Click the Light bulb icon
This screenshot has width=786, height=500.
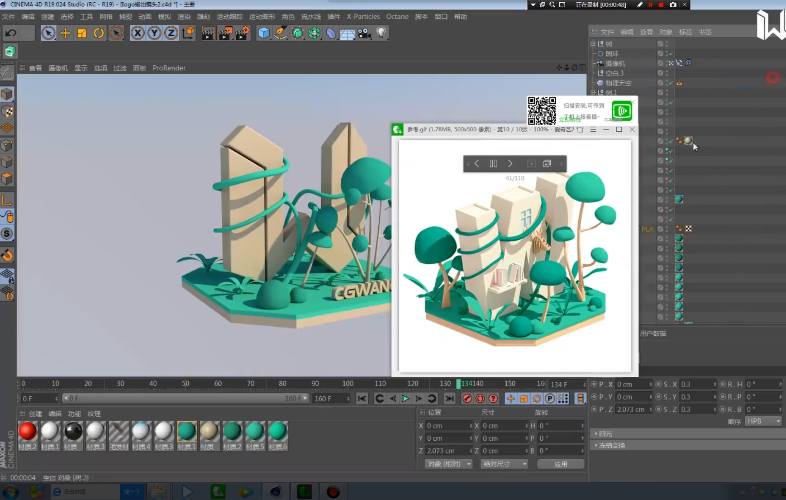point(381,33)
